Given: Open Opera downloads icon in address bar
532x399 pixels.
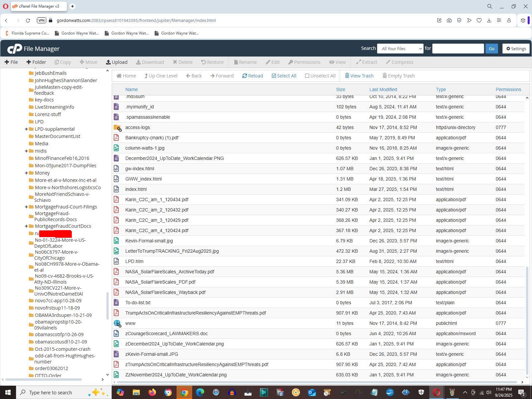Looking at the screenshot, I should (x=489, y=20).
